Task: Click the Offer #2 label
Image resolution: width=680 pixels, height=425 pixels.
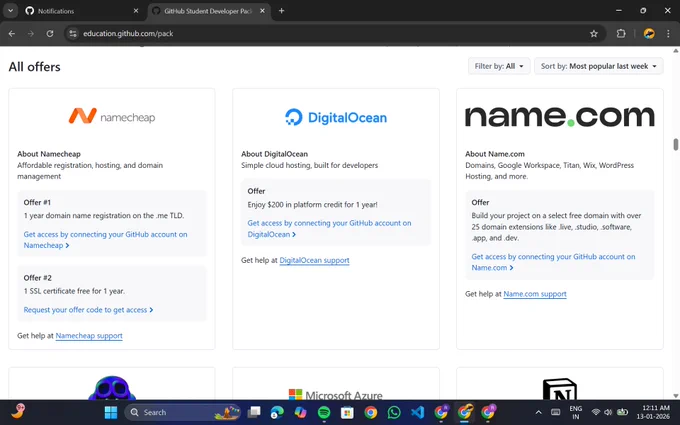Action: [x=37, y=278]
